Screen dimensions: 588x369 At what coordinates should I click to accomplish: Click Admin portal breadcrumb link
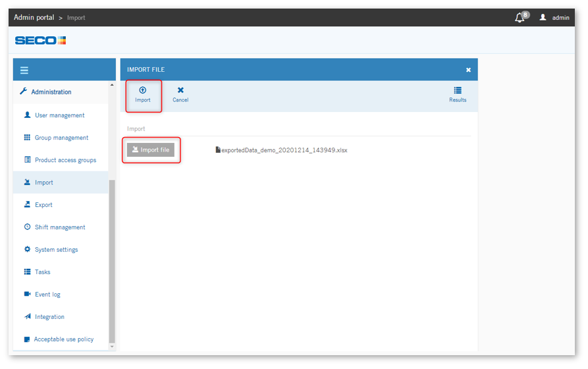34,17
